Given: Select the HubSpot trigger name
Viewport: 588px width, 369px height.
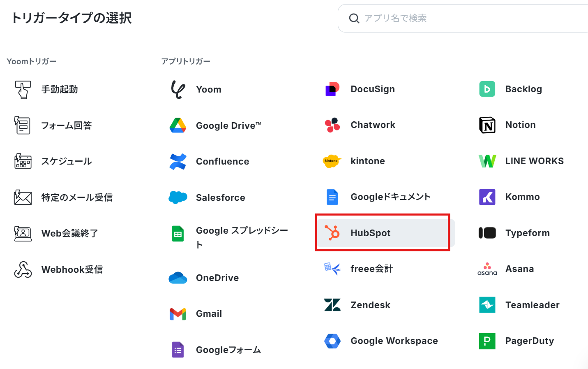Looking at the screenshot, I should point(371,233).
